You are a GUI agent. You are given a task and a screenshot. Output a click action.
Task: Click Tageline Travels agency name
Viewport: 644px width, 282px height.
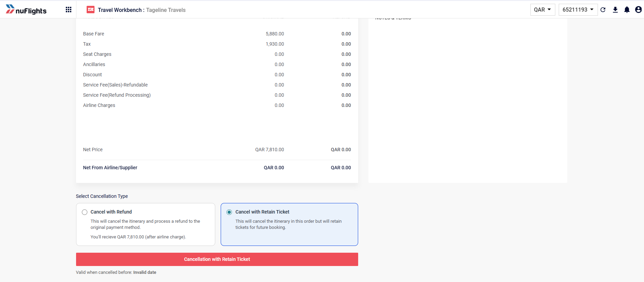pos(166,10)
